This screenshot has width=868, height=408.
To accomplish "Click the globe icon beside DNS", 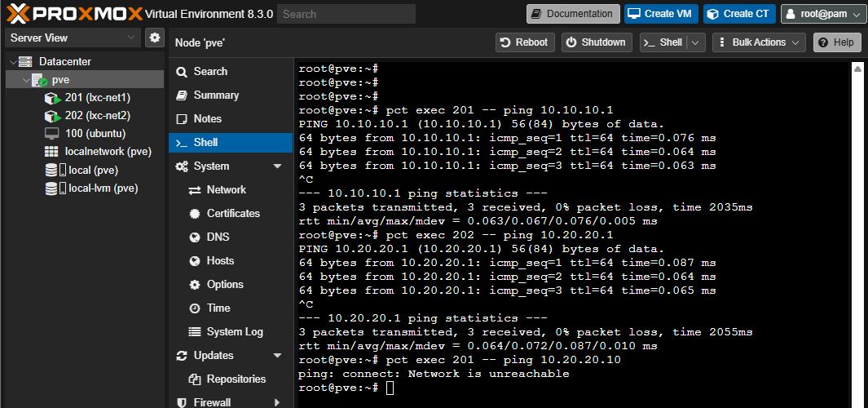I will point(194,237).
